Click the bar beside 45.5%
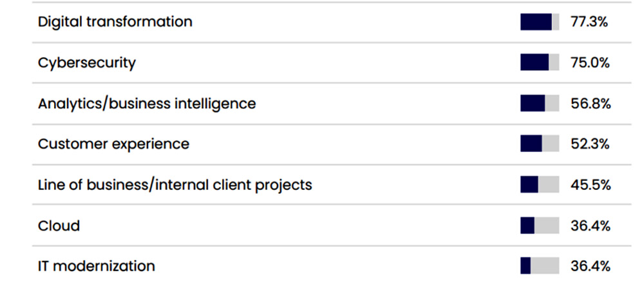Viewport: 644px width, 284px height. pos(540,185)
